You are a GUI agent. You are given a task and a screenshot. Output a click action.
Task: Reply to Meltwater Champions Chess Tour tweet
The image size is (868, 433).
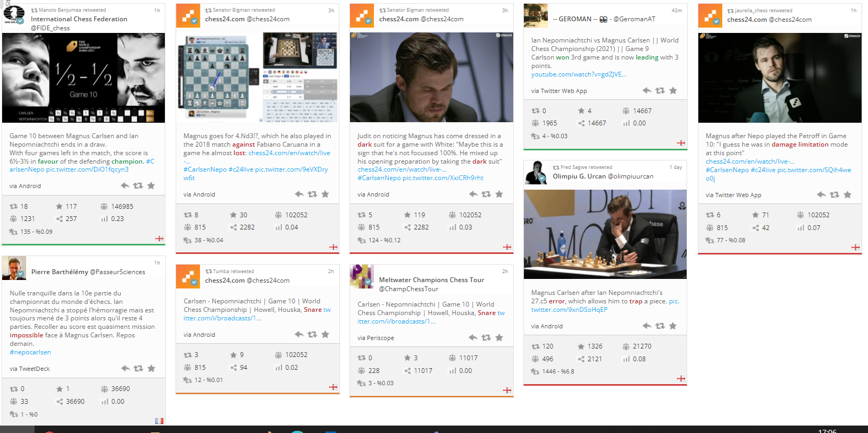(473, 337)
